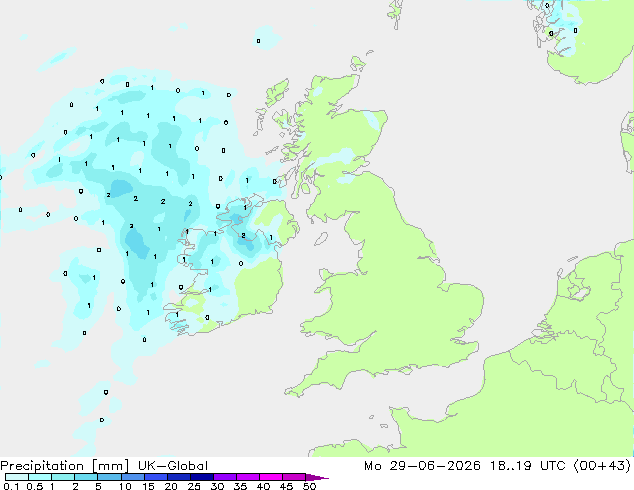634x490 pixels.
Task: Click the '35' legend scale label
Action: 240,486
